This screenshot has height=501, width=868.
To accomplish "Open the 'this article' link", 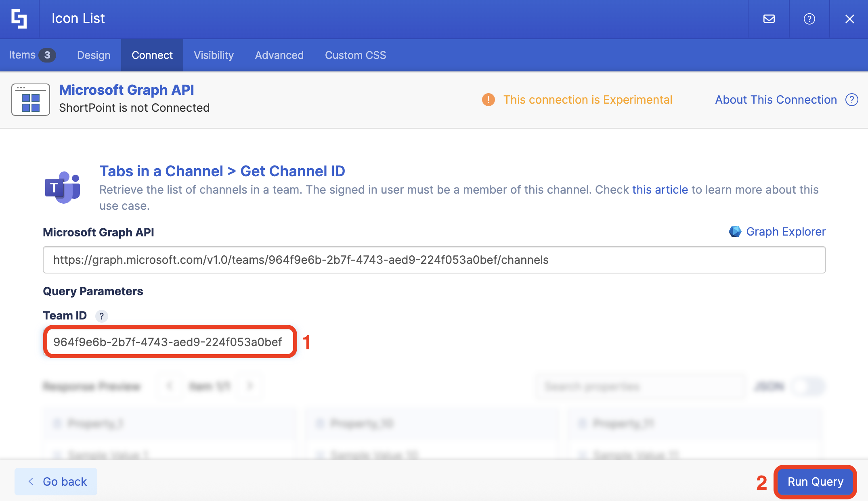I will pyautogui.click(x=660, y=190).
